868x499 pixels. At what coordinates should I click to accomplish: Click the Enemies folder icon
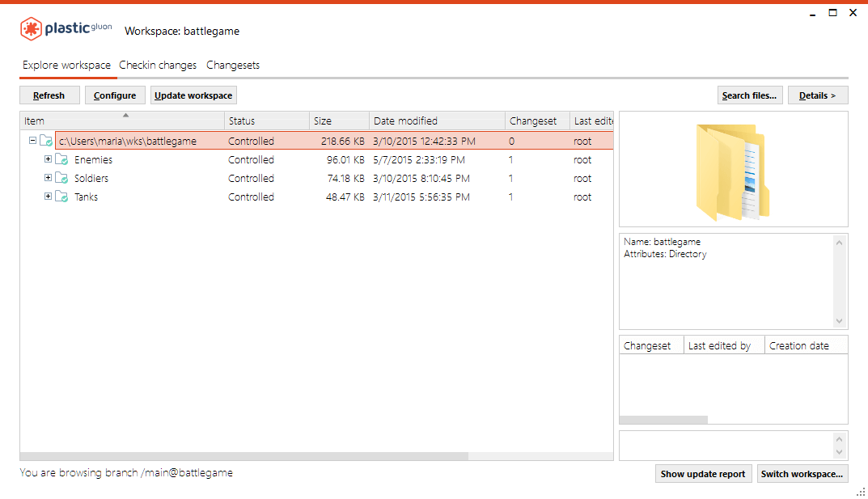61,160
